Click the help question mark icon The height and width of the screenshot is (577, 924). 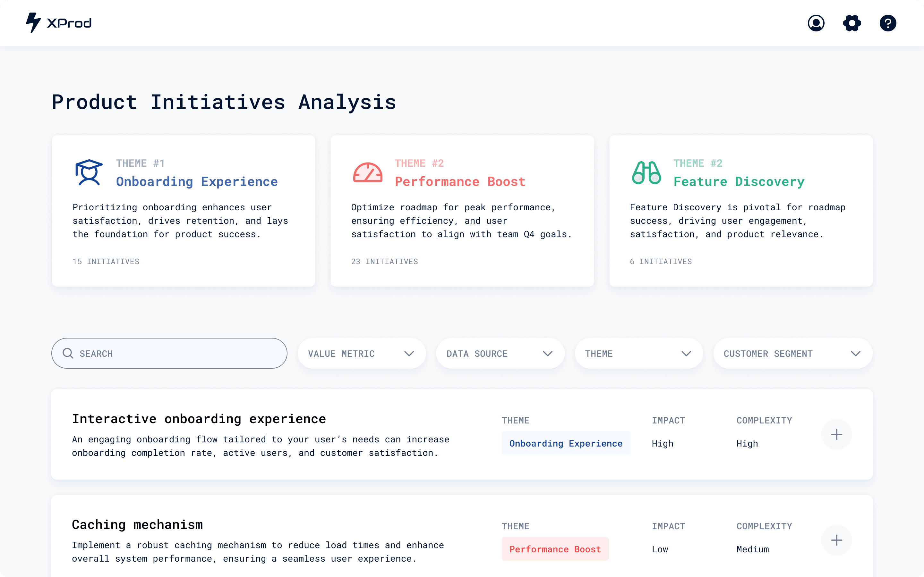tap(888, 23)
